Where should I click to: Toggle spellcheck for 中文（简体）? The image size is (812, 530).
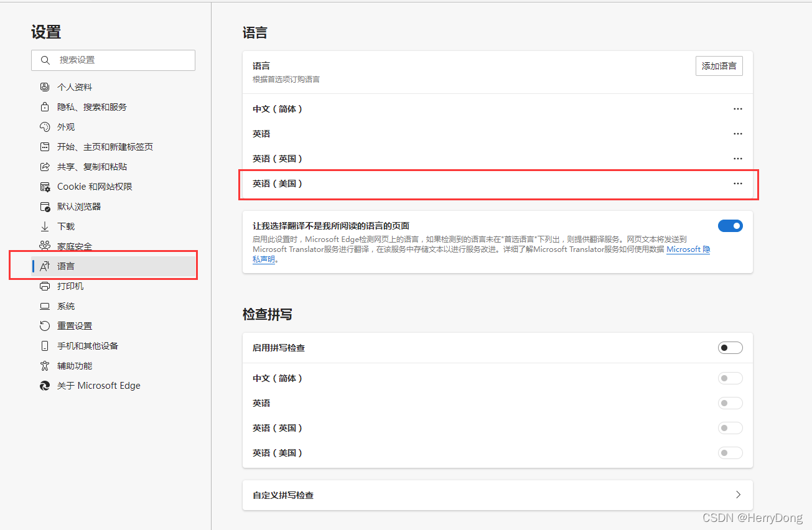click(730, 378)
